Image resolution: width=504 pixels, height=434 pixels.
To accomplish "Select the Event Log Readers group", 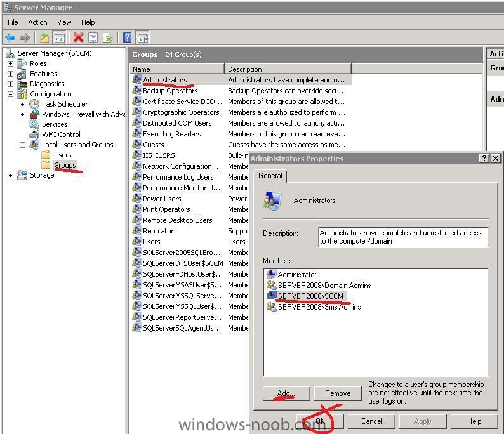I will coord(171,134).
